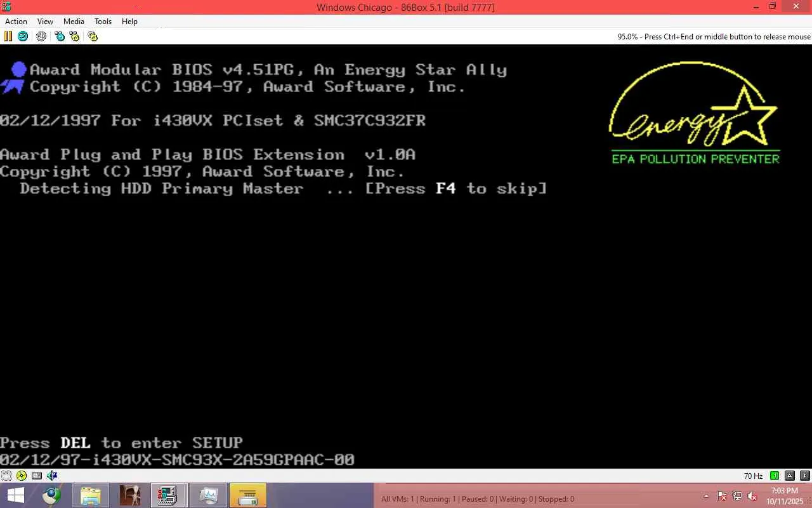
Task: Close the 86Box window
Action: 796,7
